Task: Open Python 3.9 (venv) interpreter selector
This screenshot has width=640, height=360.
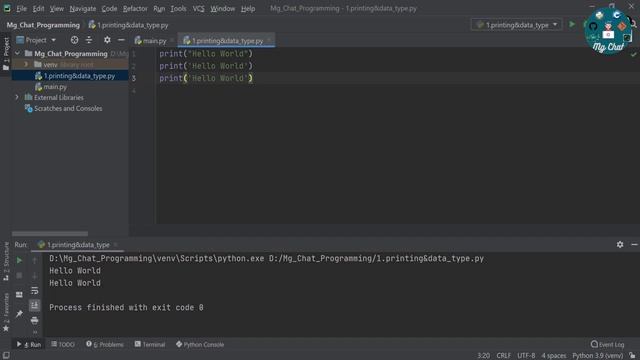Action: click(598, 356)
